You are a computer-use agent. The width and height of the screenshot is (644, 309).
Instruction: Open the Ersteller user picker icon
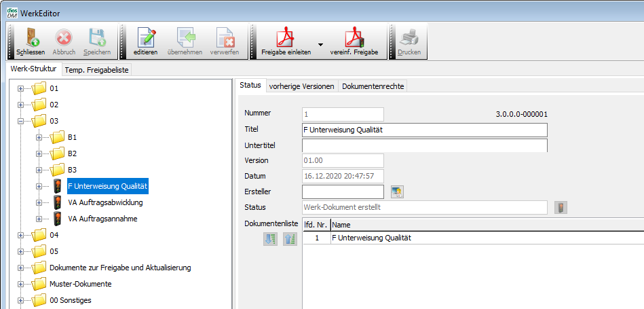coord(397,192)
